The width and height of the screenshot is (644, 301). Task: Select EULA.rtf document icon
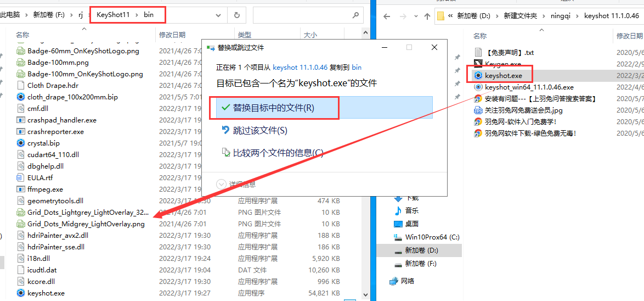tap(20, 178)
